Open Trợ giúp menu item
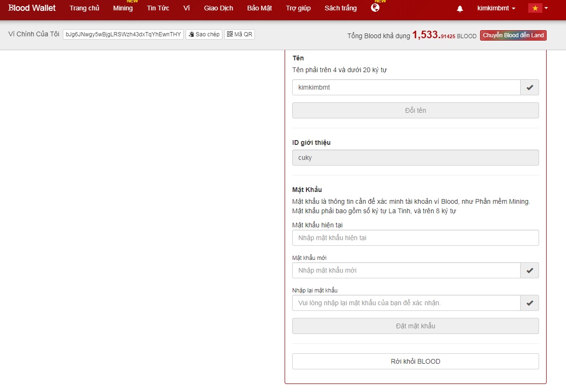The width and height of the screenshot is (566, 392). pos(298,8)
